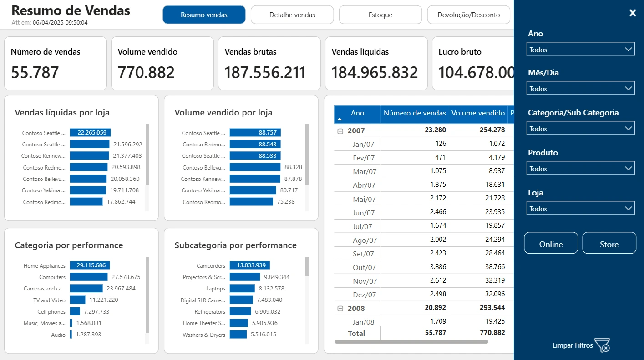Click the sort arrow in the Ano column header

(x=339, y=119)
